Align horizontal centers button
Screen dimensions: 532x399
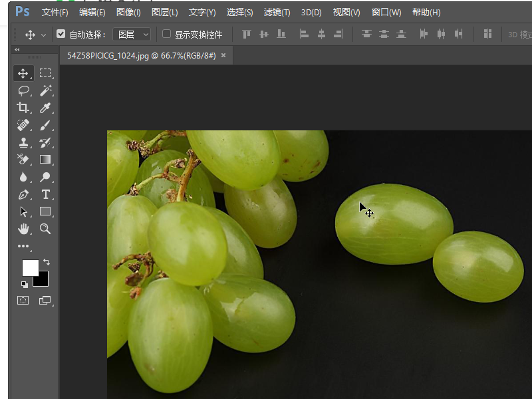321,34
